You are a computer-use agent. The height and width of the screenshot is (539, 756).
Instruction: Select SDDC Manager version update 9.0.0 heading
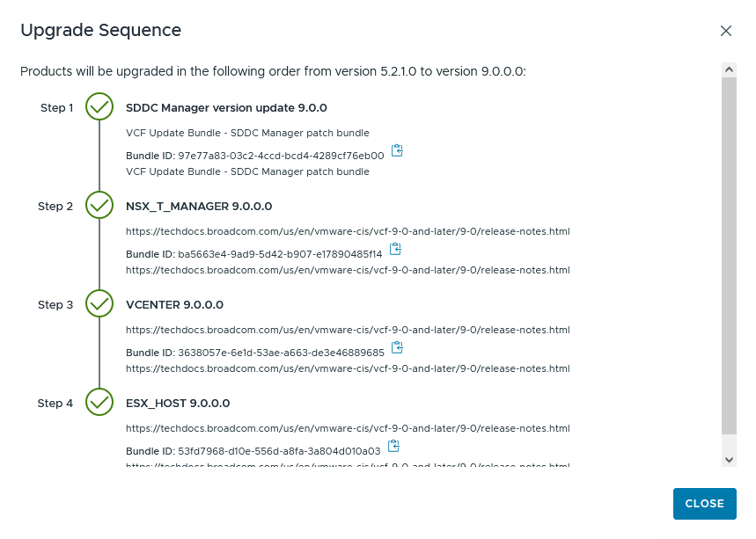(226, 108)
